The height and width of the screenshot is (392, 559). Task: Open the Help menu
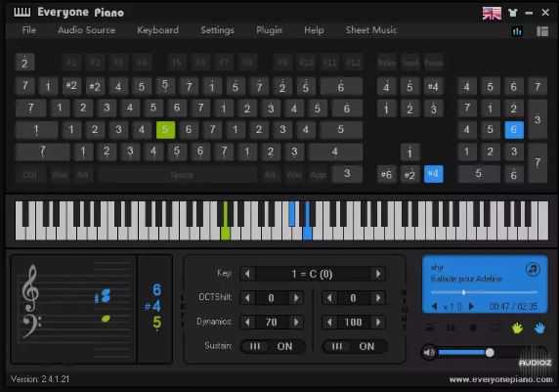(x=314, y=30)
